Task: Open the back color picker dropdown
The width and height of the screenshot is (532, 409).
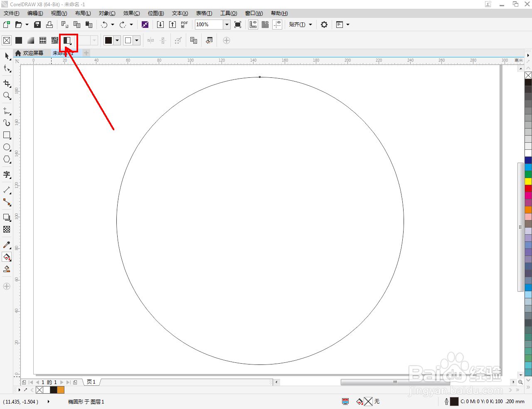Action: tap(137, 40)
